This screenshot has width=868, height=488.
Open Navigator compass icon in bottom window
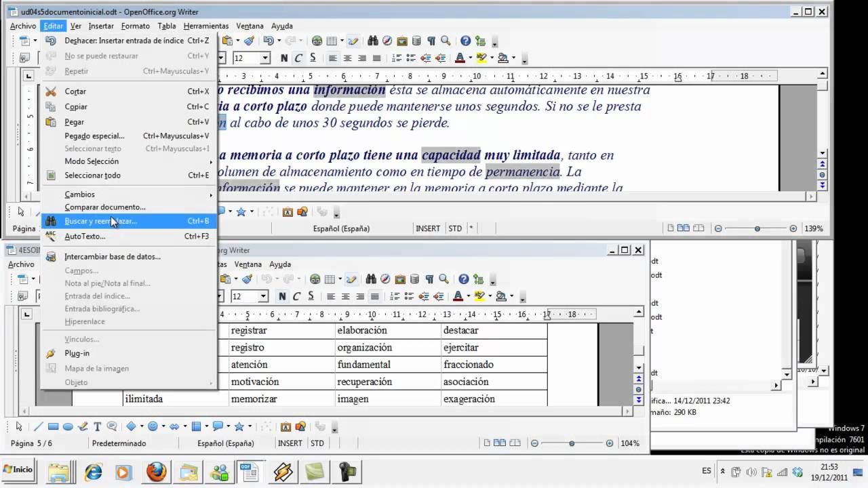387,279
